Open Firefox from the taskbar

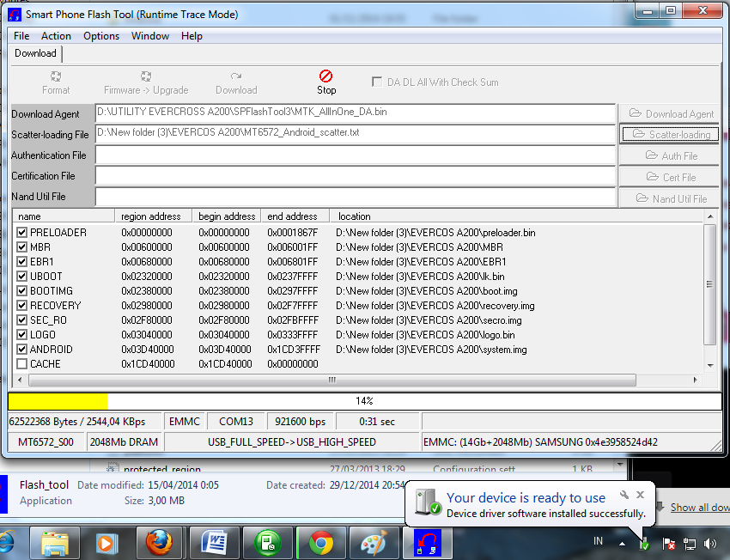[x=160, y=543]
